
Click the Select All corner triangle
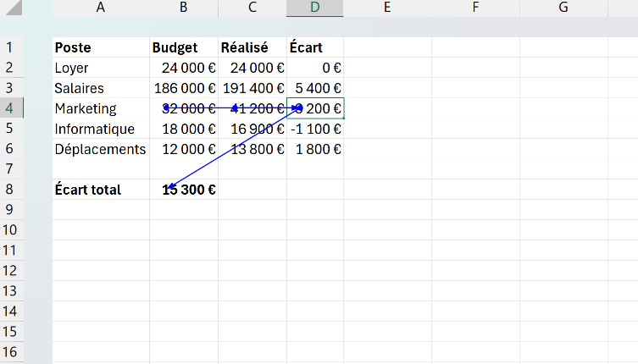click(x=14, y=8)
